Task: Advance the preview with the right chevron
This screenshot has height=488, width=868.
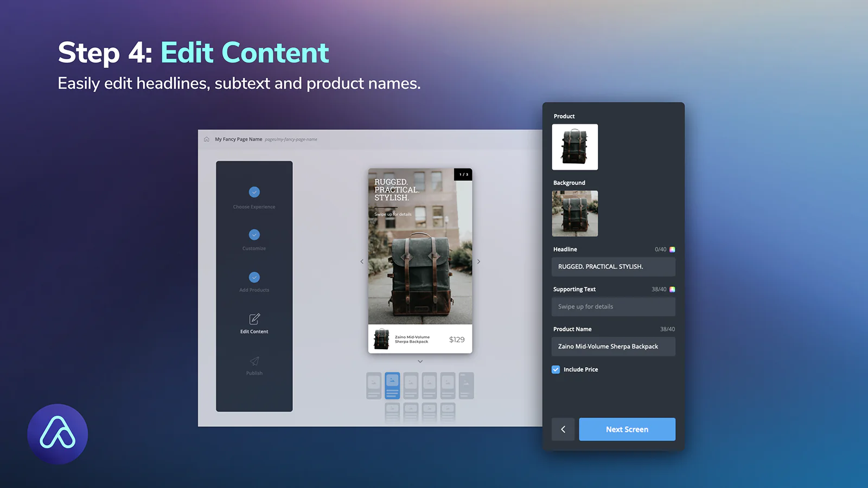Action: (x=478, y=261)
